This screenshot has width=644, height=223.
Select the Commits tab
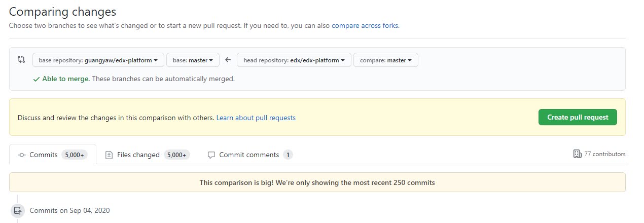[x=44, y=155]
